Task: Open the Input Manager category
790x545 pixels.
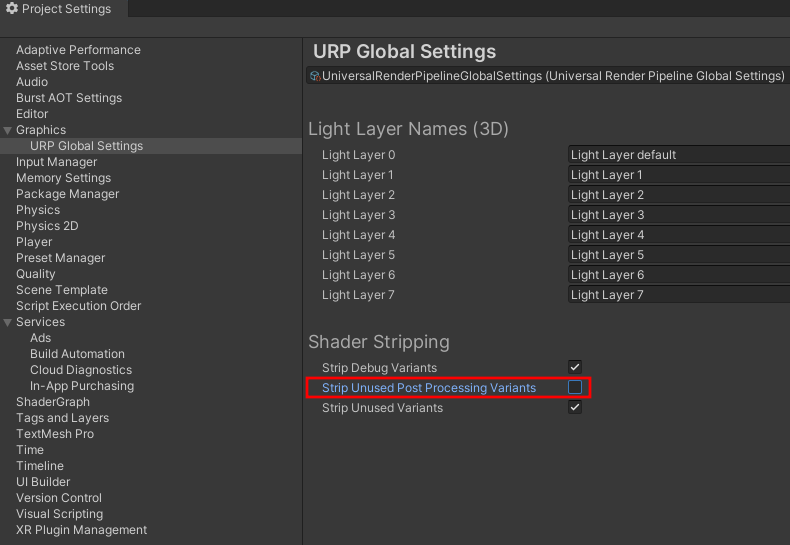Action: 56,162
